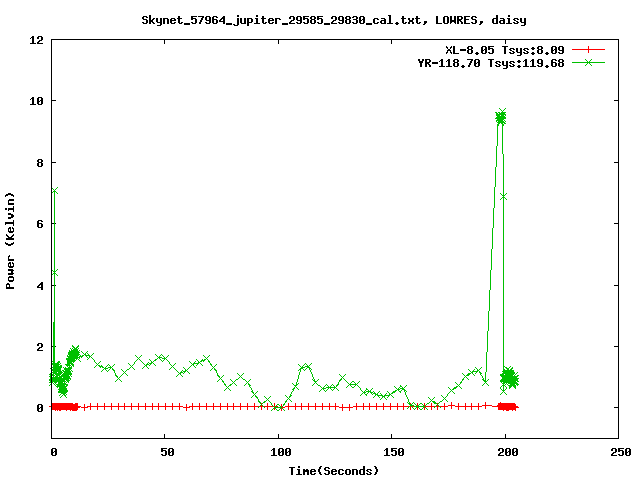The image size is (640, 480).
Task: Click the plot title Skynet_57964_jupiter_29585_29830_cal.txt
Action: coord(334,20)
